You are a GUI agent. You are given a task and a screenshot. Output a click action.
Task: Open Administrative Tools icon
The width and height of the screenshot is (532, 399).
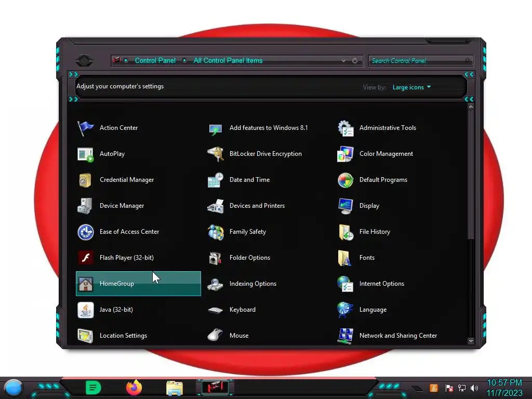click(345, 128)
